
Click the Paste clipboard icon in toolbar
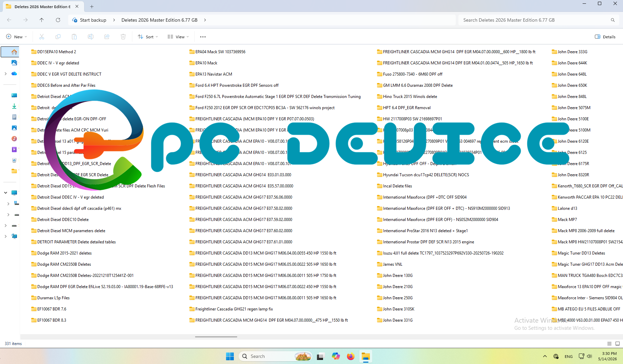(74, 37)
